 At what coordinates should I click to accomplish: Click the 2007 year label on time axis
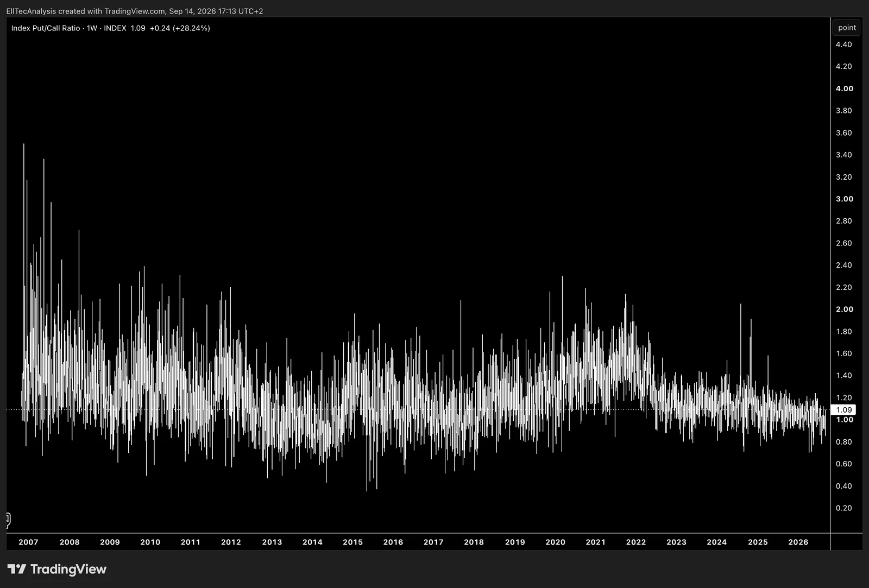pos(28,542)
